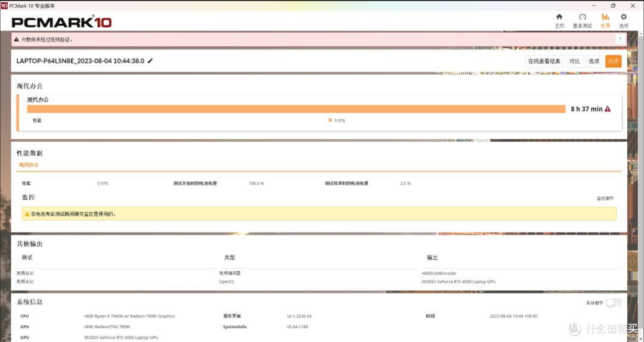
Task: Go to the 主页 home icon
Action: click(559, 17)
